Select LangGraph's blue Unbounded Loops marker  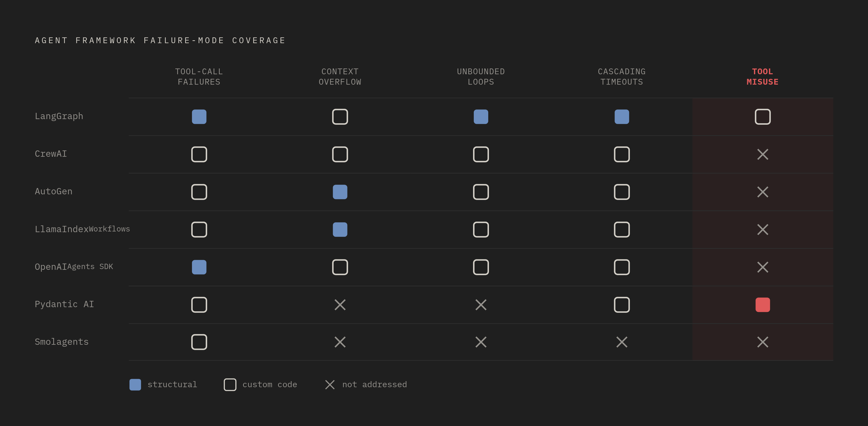pyautogui.click(x=481, y=117)
